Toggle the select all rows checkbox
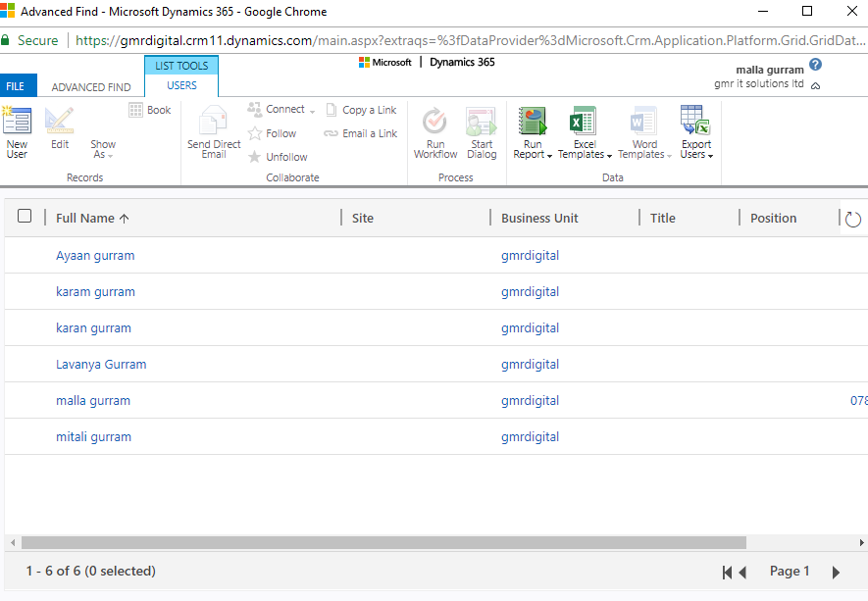 point(26,217)
